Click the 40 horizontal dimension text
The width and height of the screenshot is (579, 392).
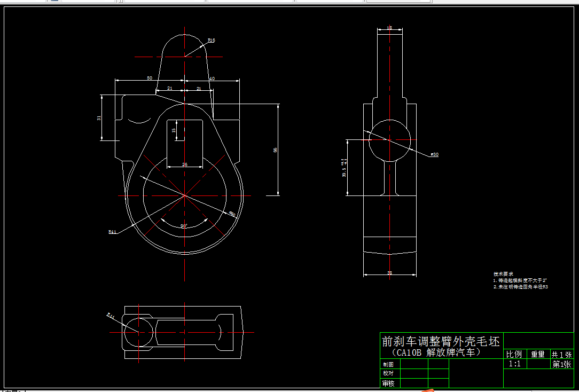[212, 79]
